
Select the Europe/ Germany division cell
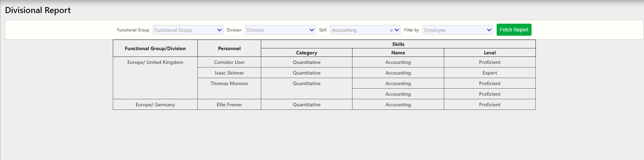(155, 105)
